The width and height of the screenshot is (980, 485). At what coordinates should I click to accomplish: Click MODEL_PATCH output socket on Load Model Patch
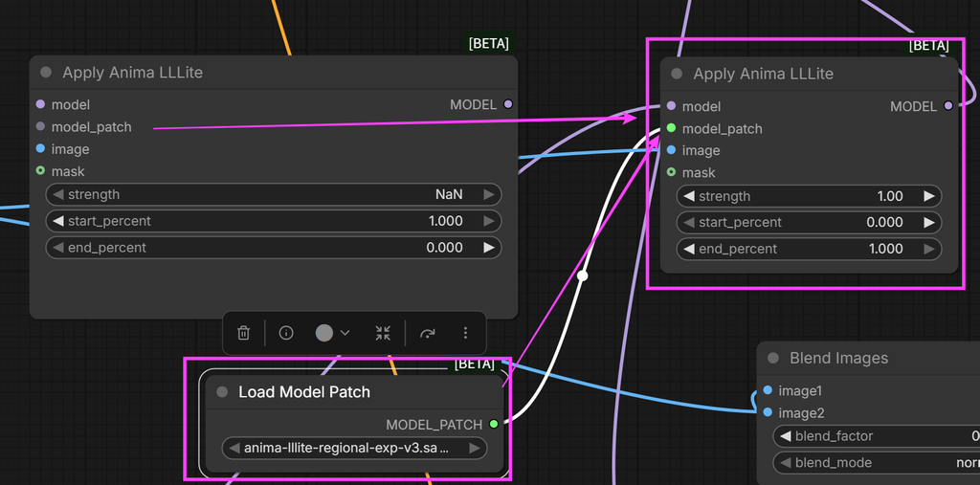(x=494, y=425)
